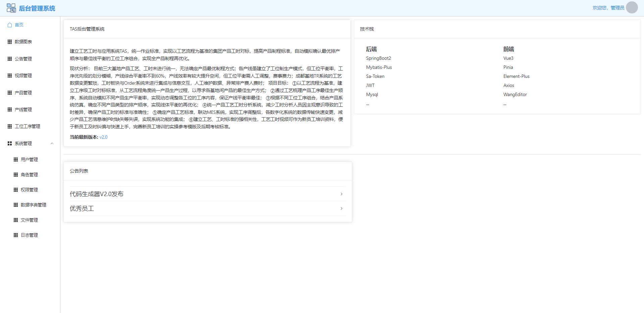Click the grid icon beside 产品管理
Screen dimensions: 644x313
click(x=10, y=93)
